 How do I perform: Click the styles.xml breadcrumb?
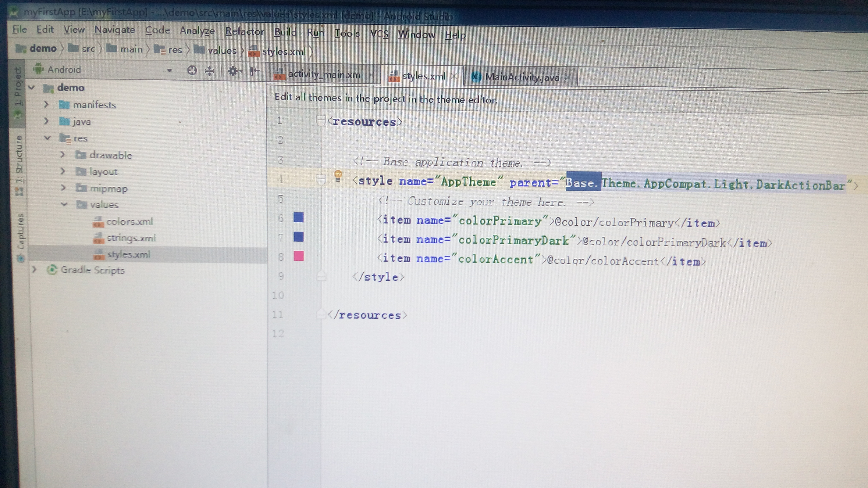[277, 51]
